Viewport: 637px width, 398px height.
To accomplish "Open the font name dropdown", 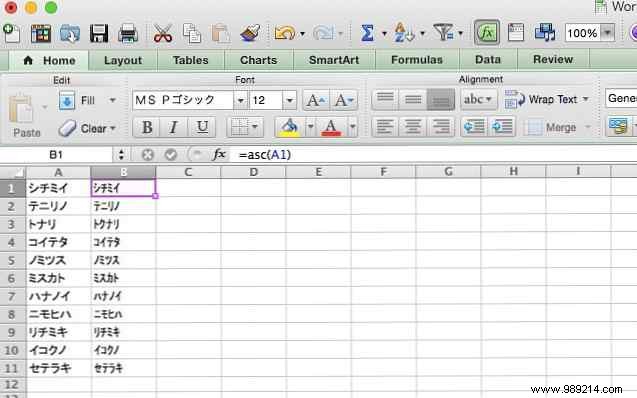I will click(240, 100).
